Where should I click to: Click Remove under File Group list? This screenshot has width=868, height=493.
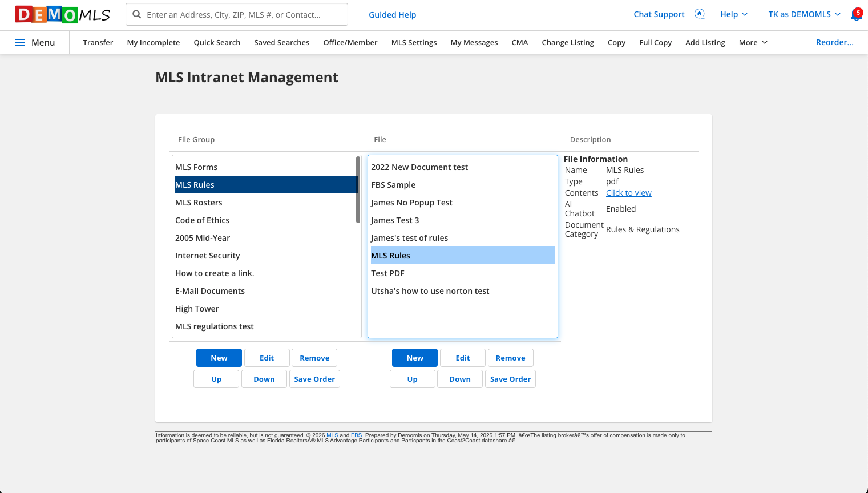point(314,358)
